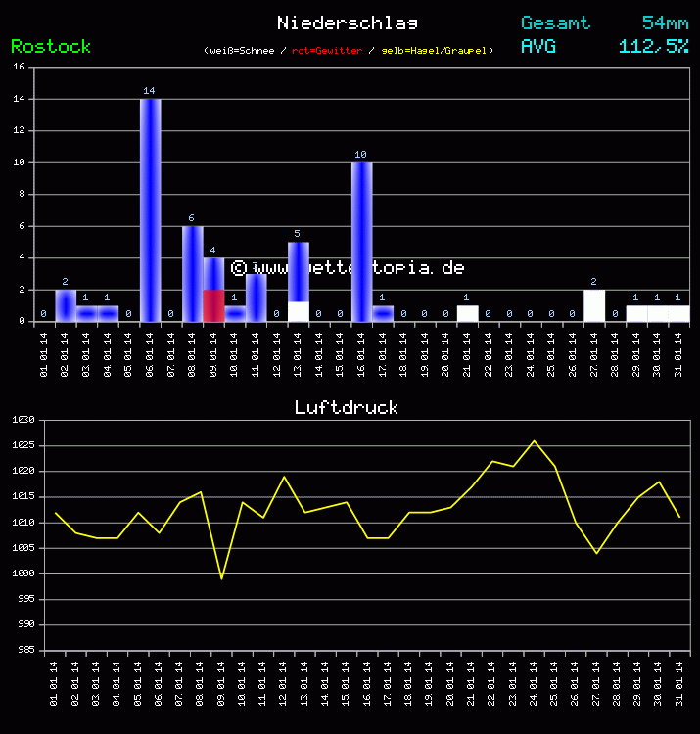Click the Gesamt total label
Viewport: 700px width, 734px height.
[555, 23]
